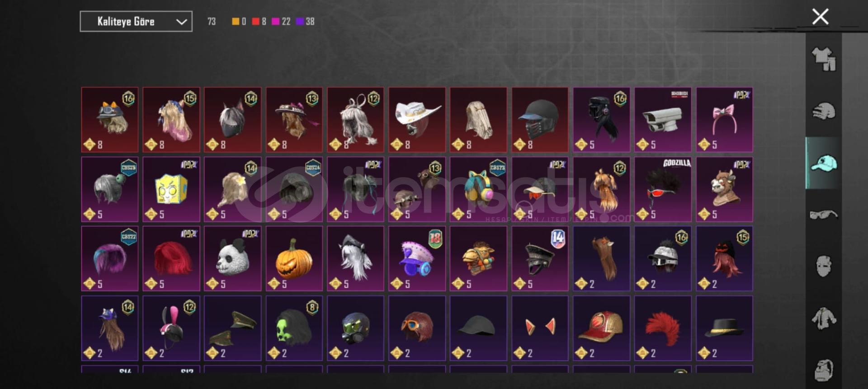Select the security camera head item
868x389 pixels.
coord(663,120)
